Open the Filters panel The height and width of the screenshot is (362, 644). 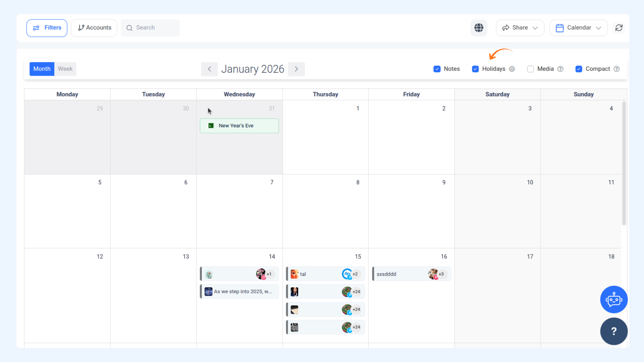click(47, 28)
